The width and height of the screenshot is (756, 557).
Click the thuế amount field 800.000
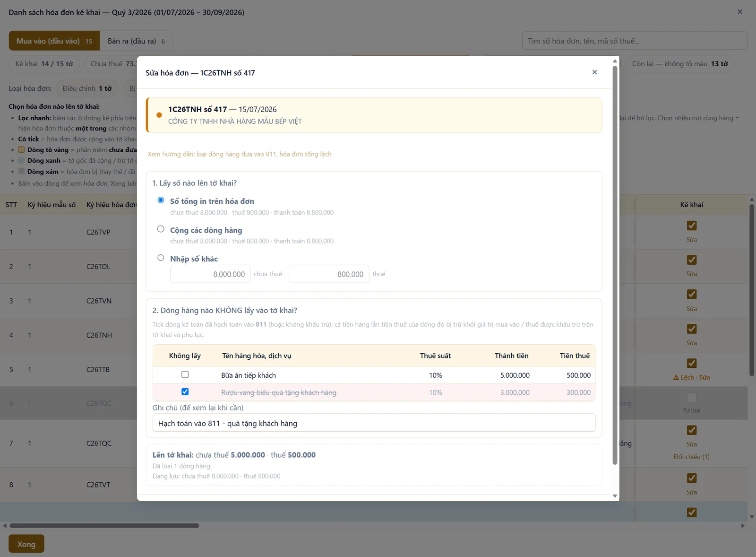click(329, 274)
